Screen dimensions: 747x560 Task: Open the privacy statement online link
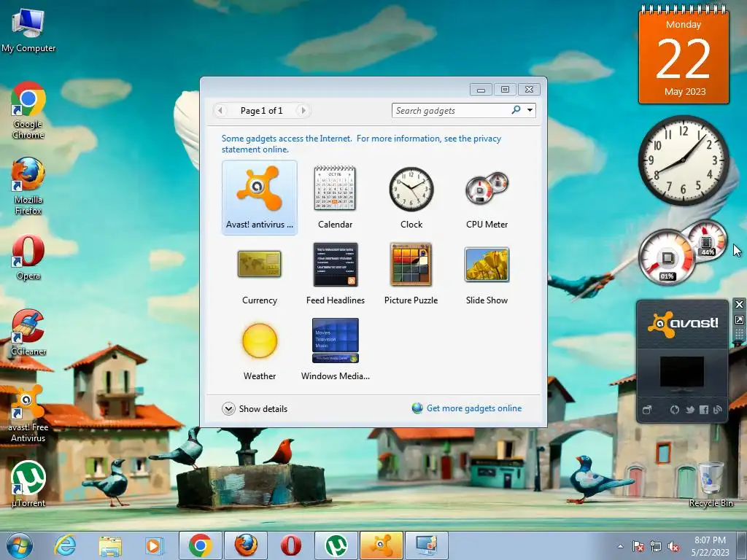coord(361,144)
